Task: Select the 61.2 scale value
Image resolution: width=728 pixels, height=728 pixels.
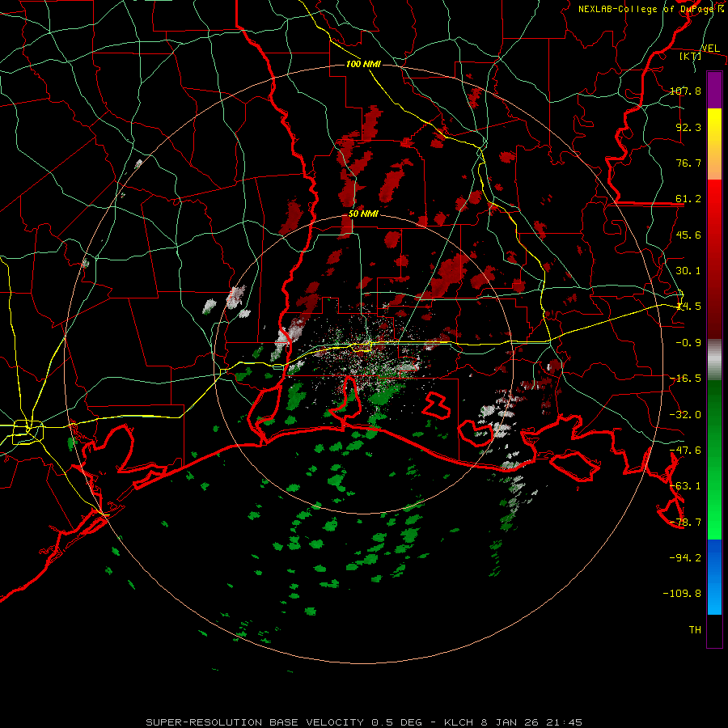Action: tap(688, 199)
